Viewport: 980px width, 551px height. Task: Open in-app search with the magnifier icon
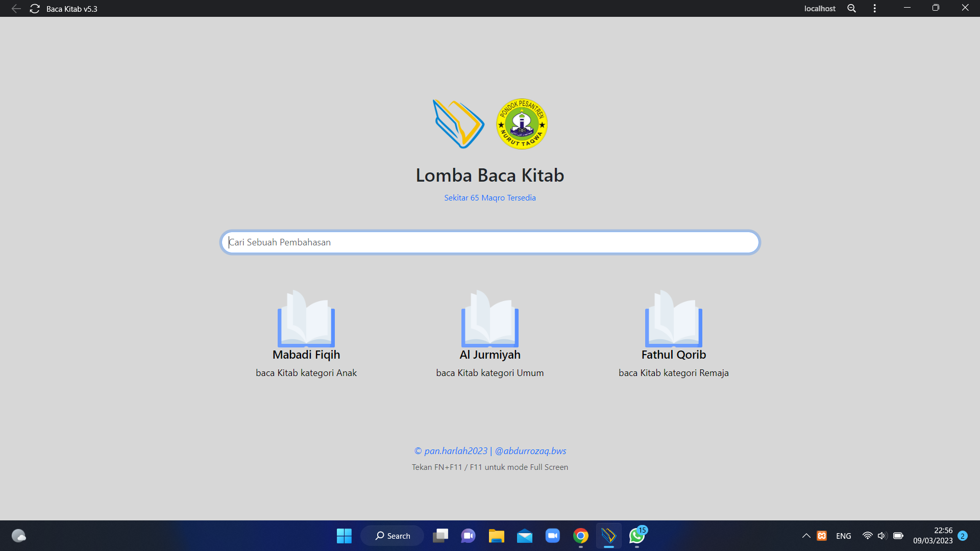[851, 8]
